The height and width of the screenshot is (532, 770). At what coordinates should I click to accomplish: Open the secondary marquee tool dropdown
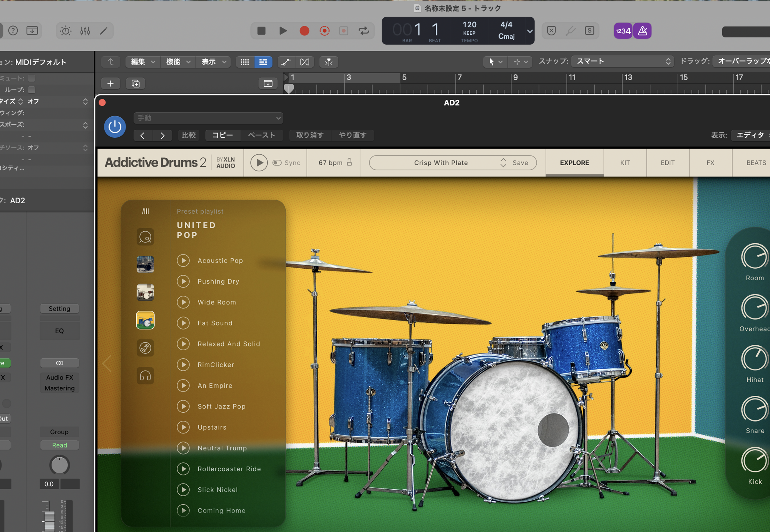pyautogui.click(x=521, y=62)
